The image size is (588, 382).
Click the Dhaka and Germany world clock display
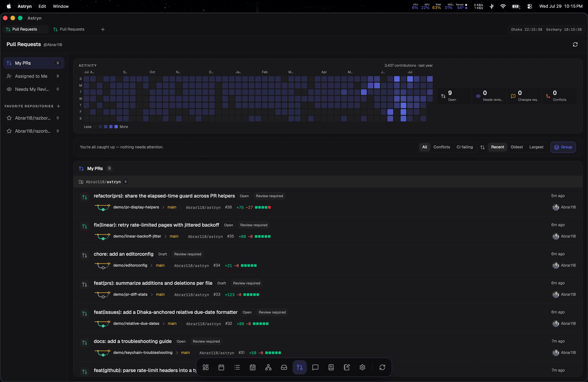click(x=546, y=30)
